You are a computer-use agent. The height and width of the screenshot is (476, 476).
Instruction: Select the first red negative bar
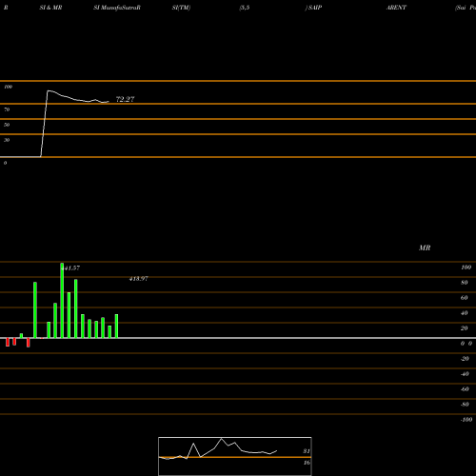point(8,342)
